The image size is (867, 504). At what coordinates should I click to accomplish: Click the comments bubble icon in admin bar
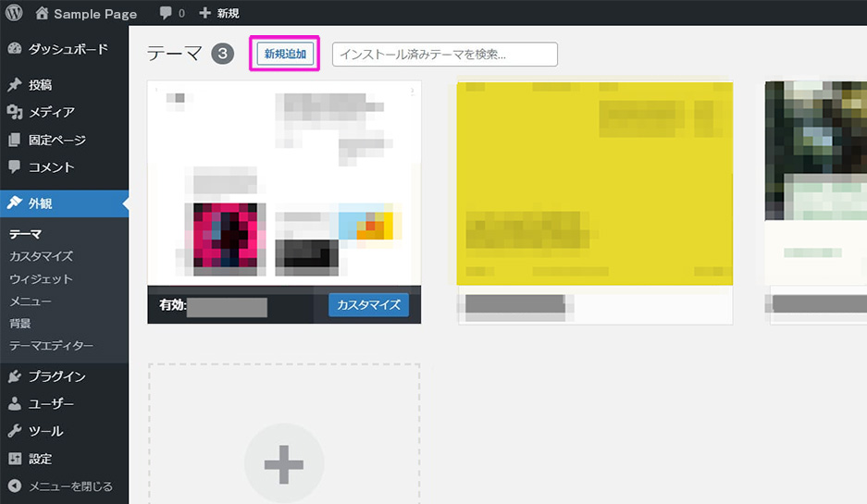click(x=166, y=13)
